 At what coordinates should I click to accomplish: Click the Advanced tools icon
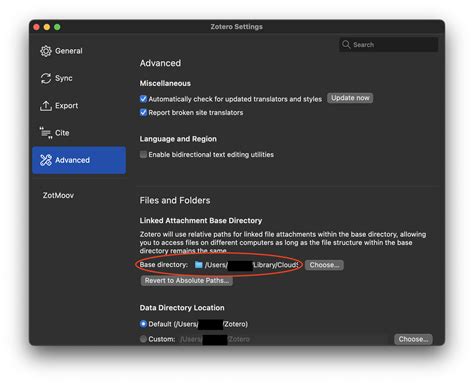[x=46, y=160]
